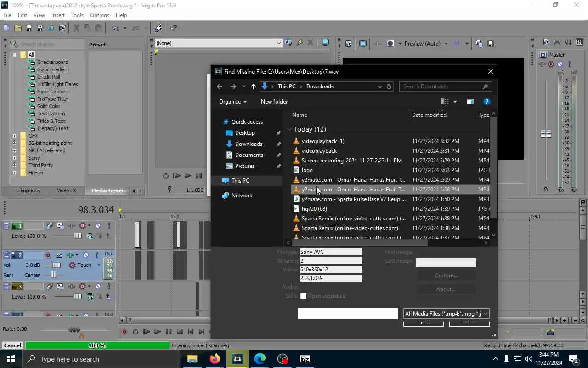
Task: Click the Copy snapshot to clipboard icon
Action: 479,44
